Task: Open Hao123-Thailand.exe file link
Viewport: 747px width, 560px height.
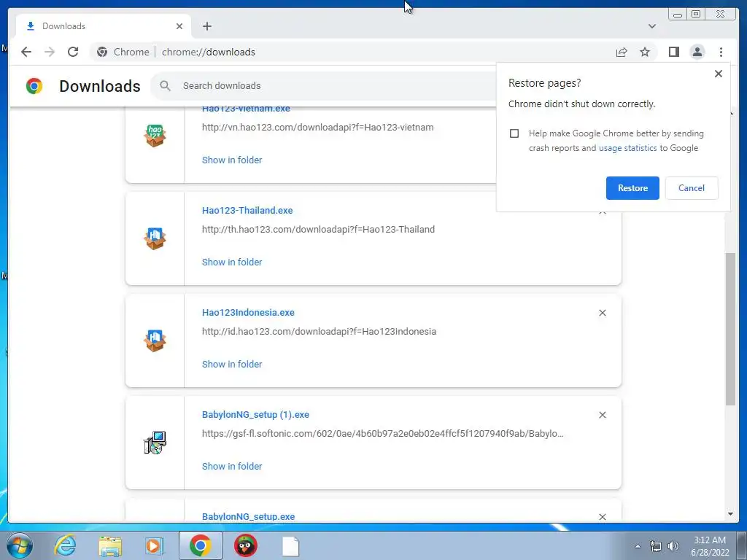Action: (x=247, y=211)
